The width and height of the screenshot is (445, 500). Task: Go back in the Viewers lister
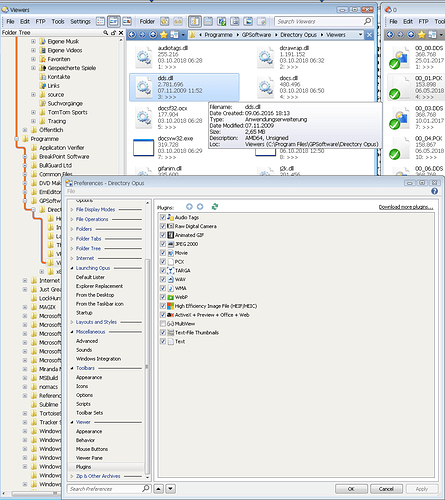pos(132,34)
